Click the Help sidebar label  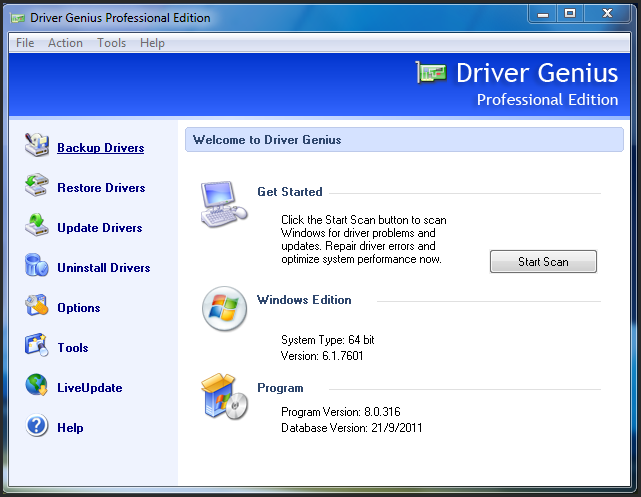70,428
